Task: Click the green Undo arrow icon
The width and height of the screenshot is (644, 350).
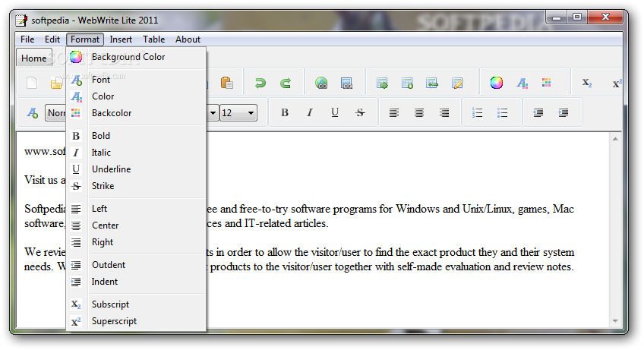Action: 260,83
